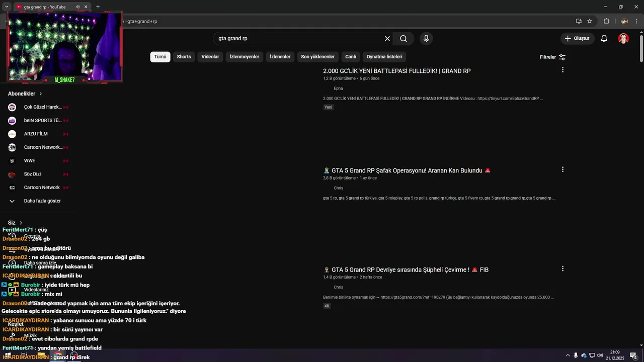Open more options for BATTLEPASİ video
The height and width of the screenshot is (362, 644).
(562, 70)
